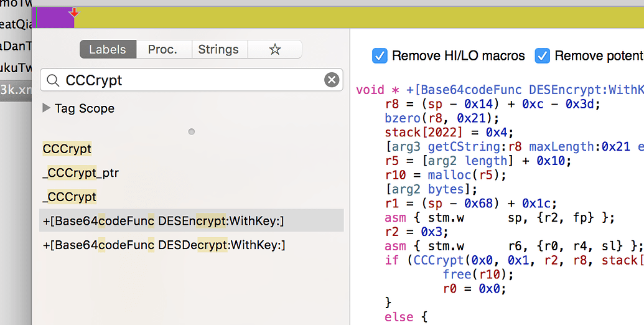This screenshot has height=325, width=644.
Task: Select the _CCCrypt_ptr label
Action: 80,173
